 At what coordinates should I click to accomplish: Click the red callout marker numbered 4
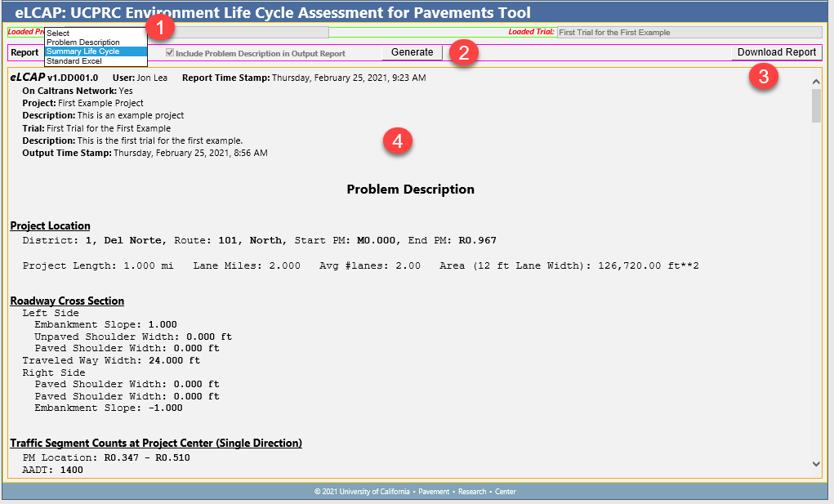(397, 140)
